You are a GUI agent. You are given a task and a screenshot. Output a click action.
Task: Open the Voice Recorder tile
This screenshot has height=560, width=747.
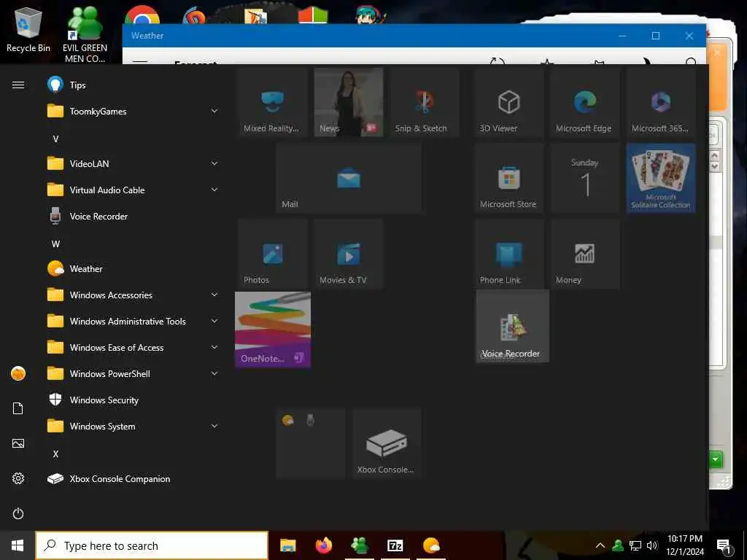[x=512, y=326]
